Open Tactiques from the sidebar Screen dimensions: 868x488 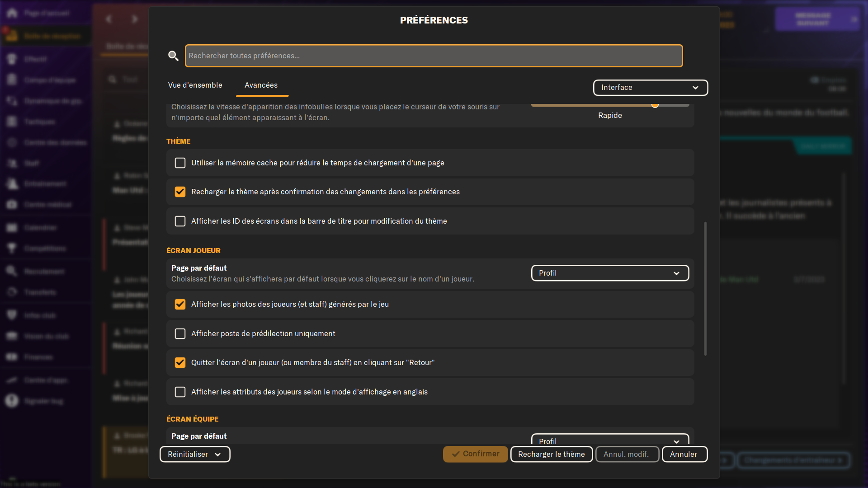(x=45, y=122)
